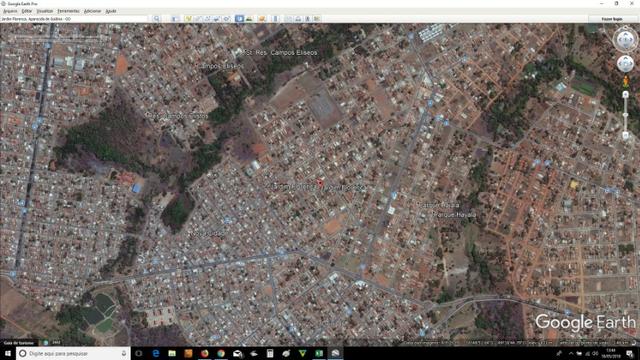Click the Windows taskbar search box
The height and width of the screenshot is (360, 640).
(73, 353)
